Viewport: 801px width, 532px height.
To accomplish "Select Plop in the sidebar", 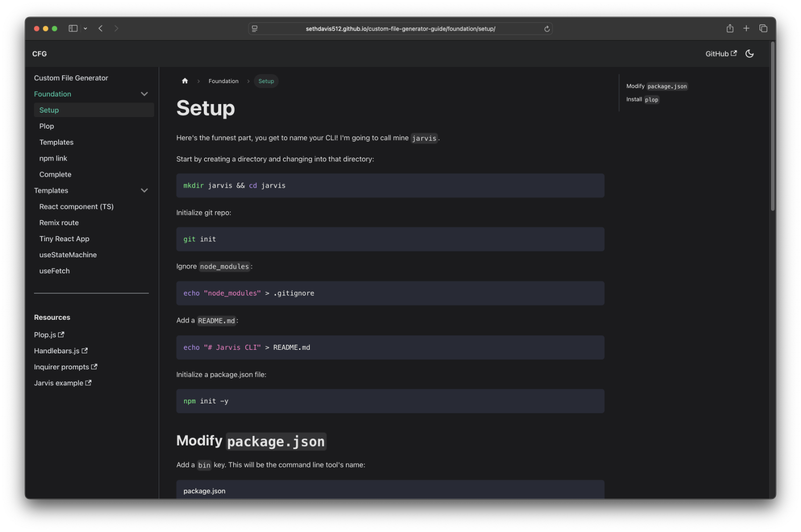I will click(x=47, y=126).
